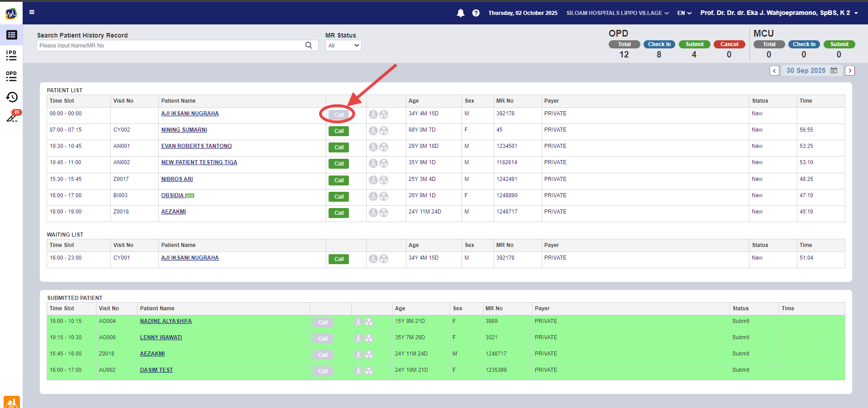Click lab flask icon for NINING SUMARNI
868x408 pixels.
373,131
